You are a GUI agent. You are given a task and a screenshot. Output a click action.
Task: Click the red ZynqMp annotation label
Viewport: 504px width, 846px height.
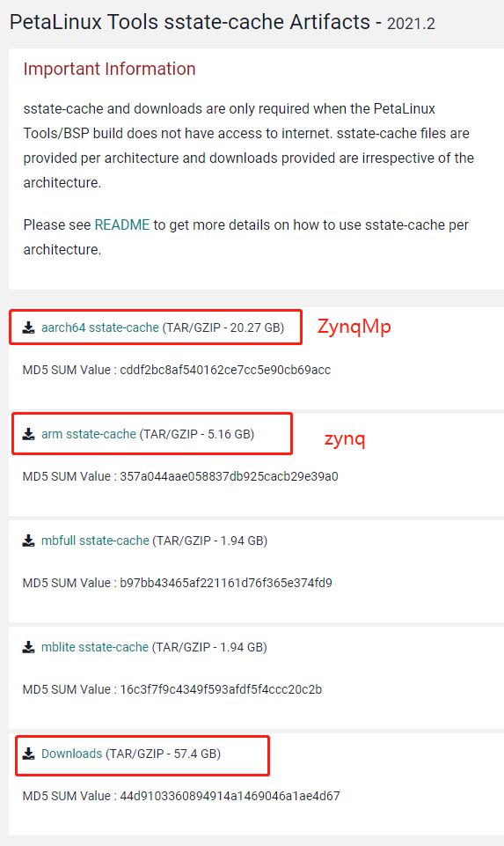tap(354, 327)
